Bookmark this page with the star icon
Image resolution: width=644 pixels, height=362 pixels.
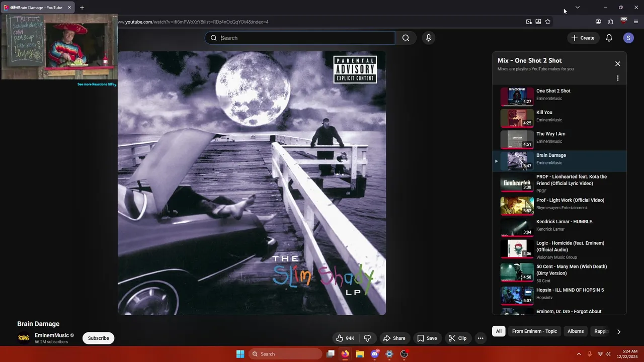[x=548, y=22]
